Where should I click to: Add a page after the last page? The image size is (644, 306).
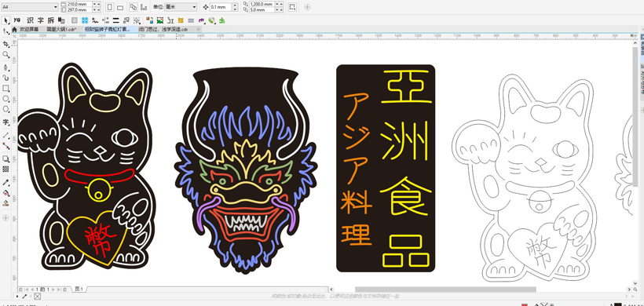(65, 290)
